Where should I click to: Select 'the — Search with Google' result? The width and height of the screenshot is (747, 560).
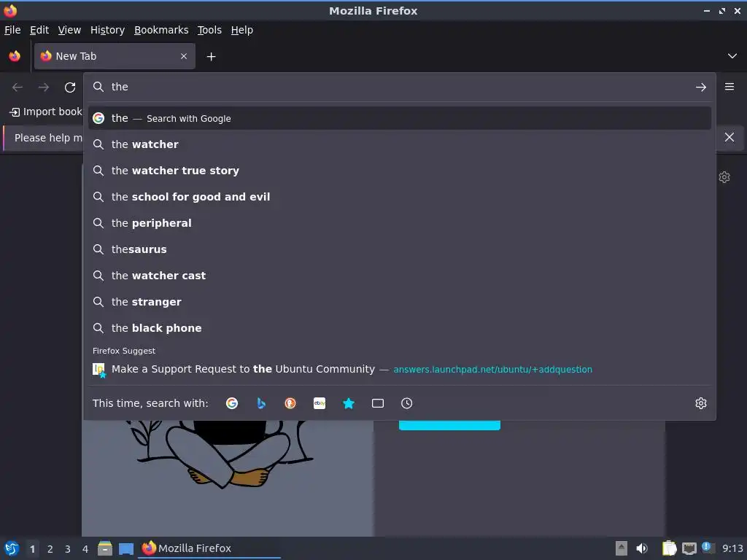pos(400,118)
